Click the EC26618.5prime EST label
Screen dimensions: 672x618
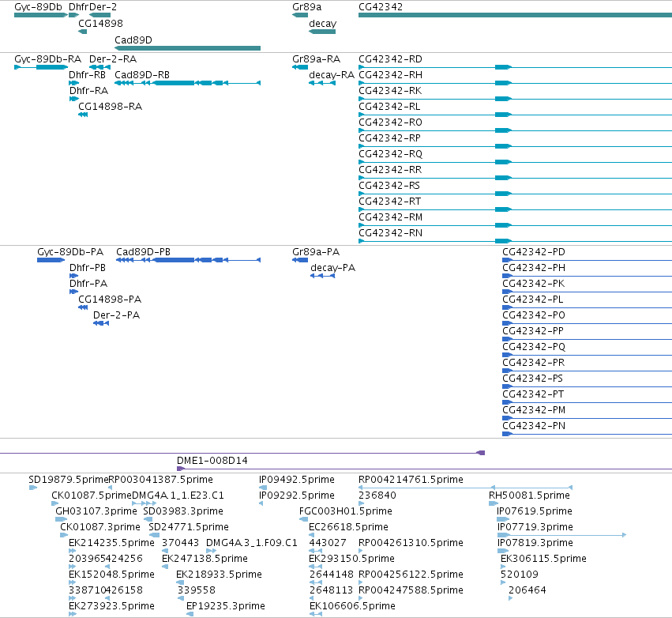click(x=348, y=526)
